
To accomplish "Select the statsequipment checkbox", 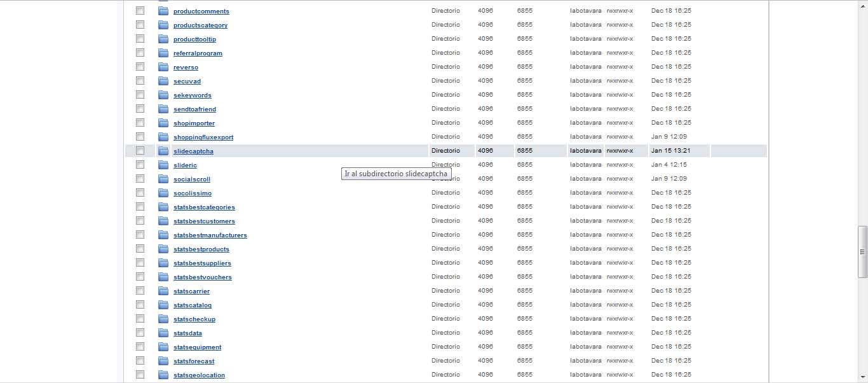I will [140, 347].
